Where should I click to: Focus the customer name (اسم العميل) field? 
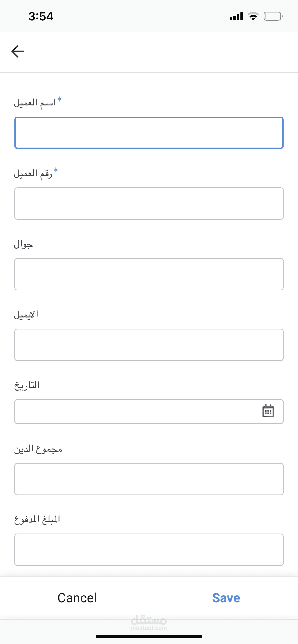click(x=149, y=133)
